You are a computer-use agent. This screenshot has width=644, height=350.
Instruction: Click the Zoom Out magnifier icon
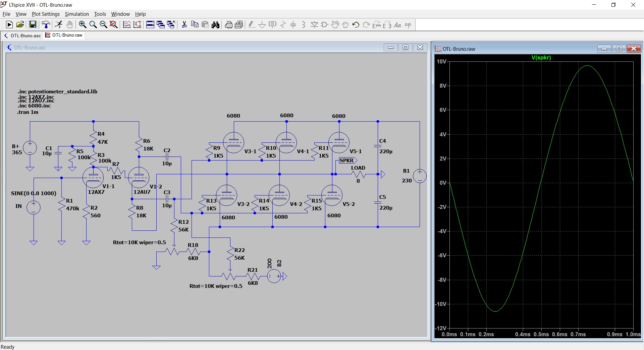click(103, 25)
